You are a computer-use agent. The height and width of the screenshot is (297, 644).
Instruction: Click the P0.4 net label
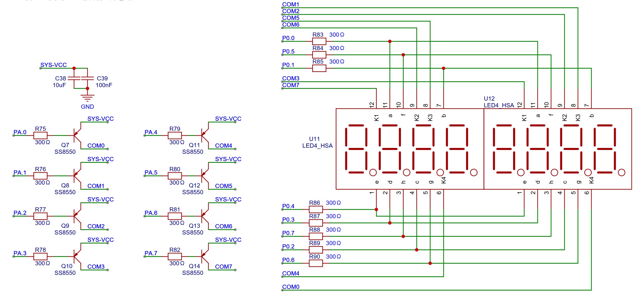(288, 206)
